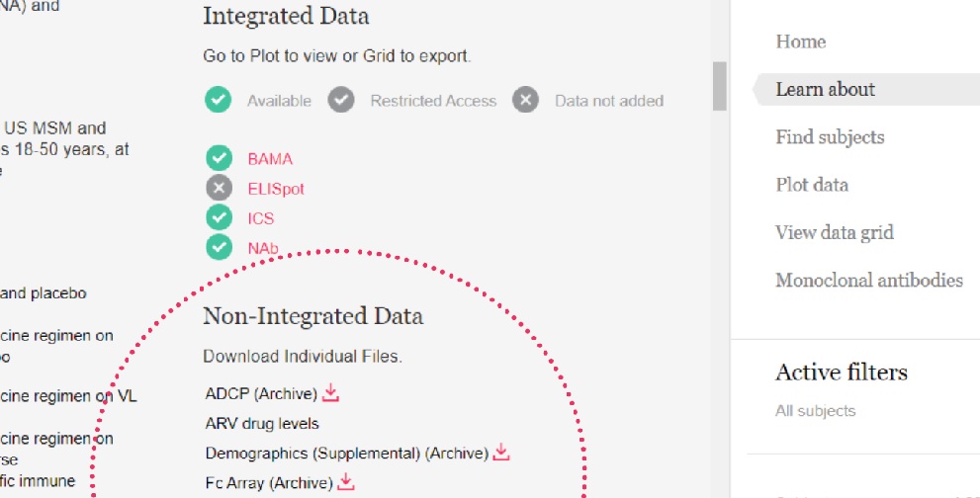Open the BAMA assay link
980x498 pixels.
click(x=270, y=159)
